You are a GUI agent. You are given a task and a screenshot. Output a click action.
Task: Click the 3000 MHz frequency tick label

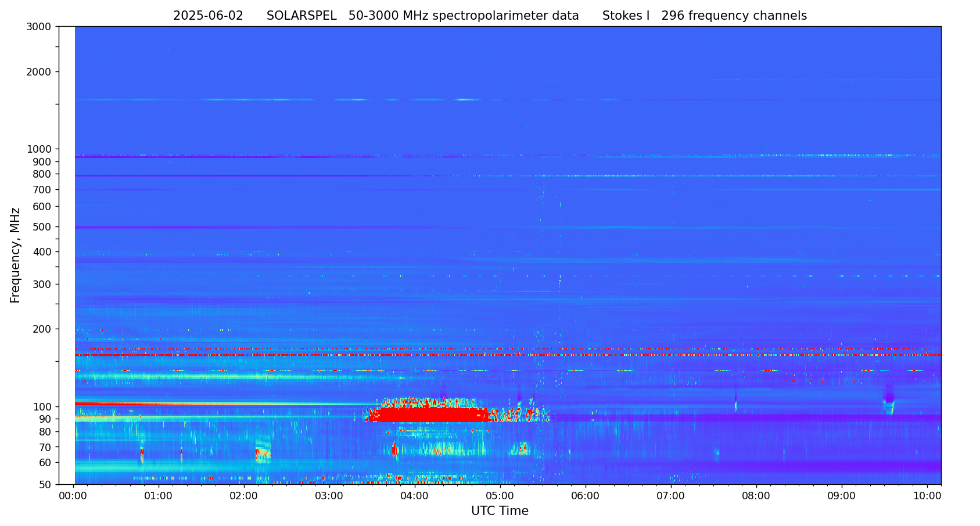pyautogui.click(x=39, y=27)
